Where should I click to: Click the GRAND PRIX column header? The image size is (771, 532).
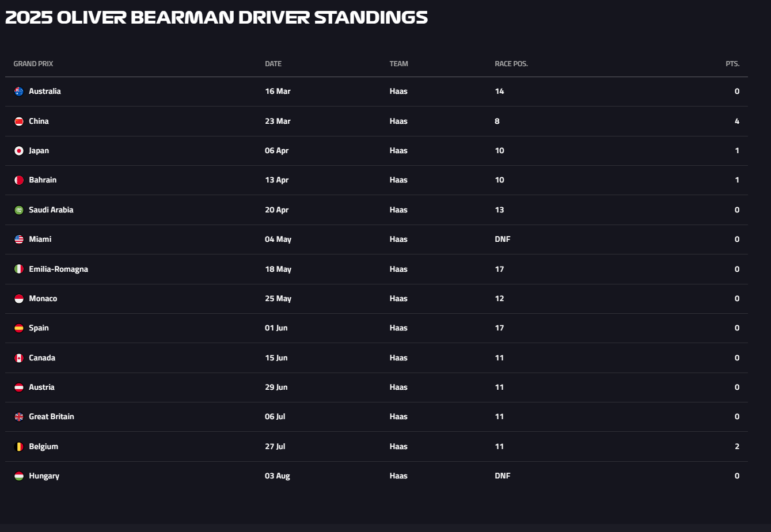(33, 64)
